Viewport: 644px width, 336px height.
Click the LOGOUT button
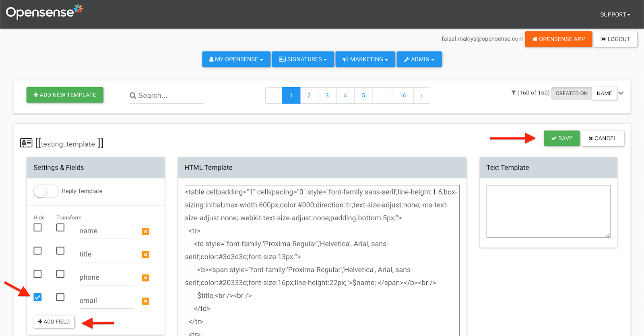coord(615,39)
